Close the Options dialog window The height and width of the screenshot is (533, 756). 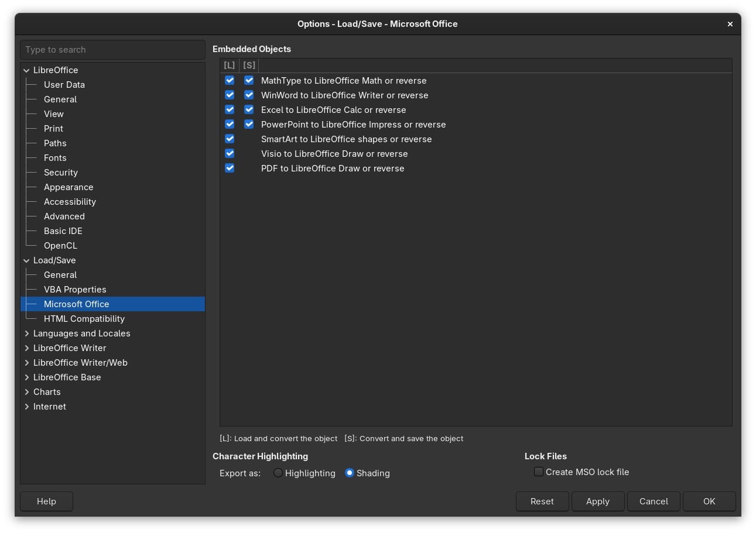pos(730,24)
